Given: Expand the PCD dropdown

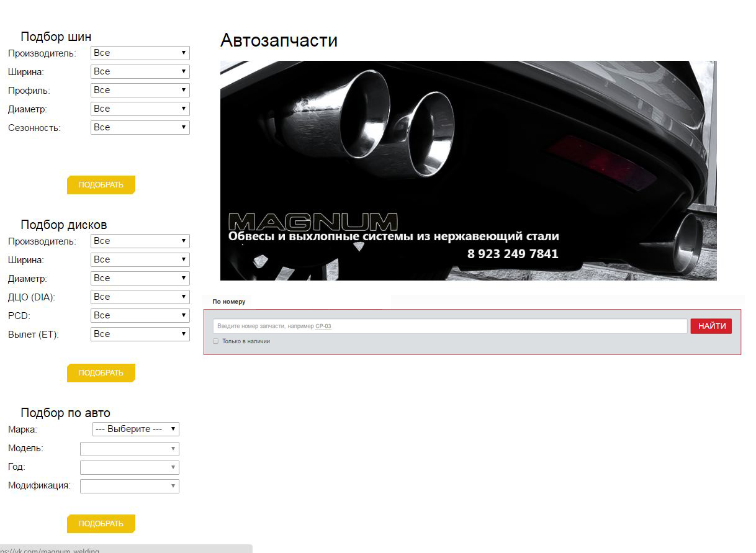Looking at the screenshot, I should coord(140,316).
